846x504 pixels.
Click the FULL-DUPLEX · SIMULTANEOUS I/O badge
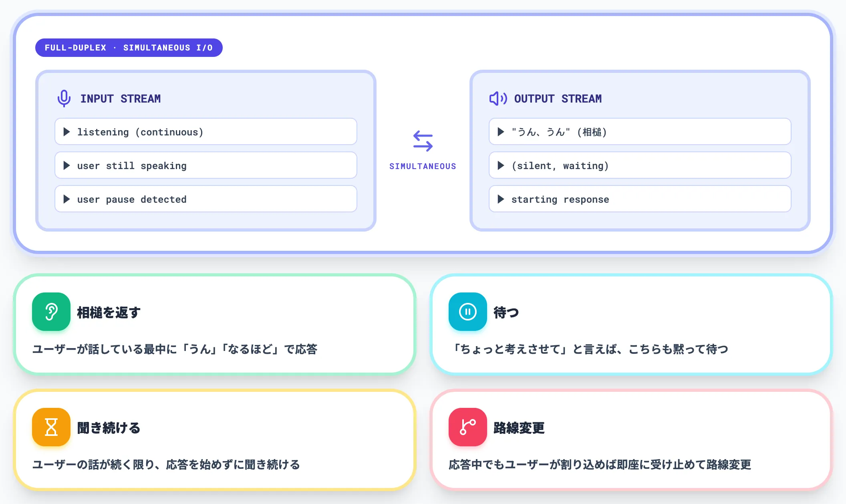[129, 48]
